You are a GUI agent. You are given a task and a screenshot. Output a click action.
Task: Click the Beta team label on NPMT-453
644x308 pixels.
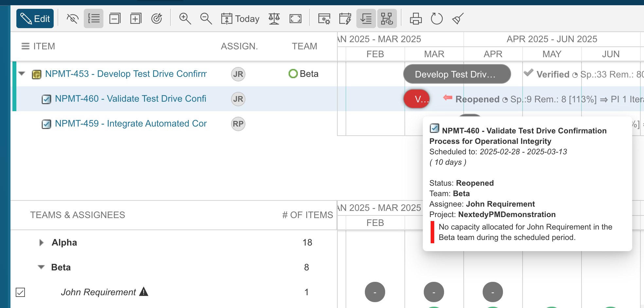coord(309,74)
